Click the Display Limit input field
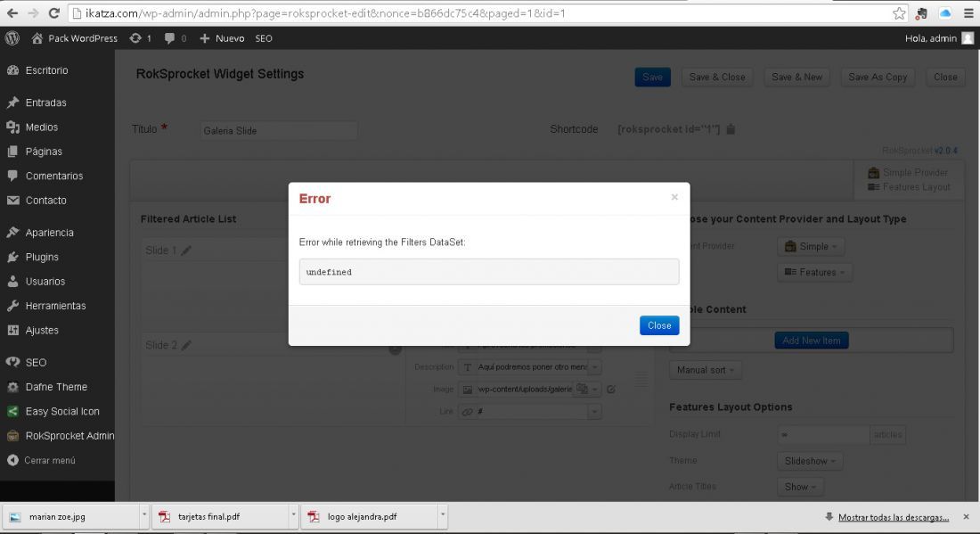The height and width of the screenshot is (534, 980). point(823,434)
